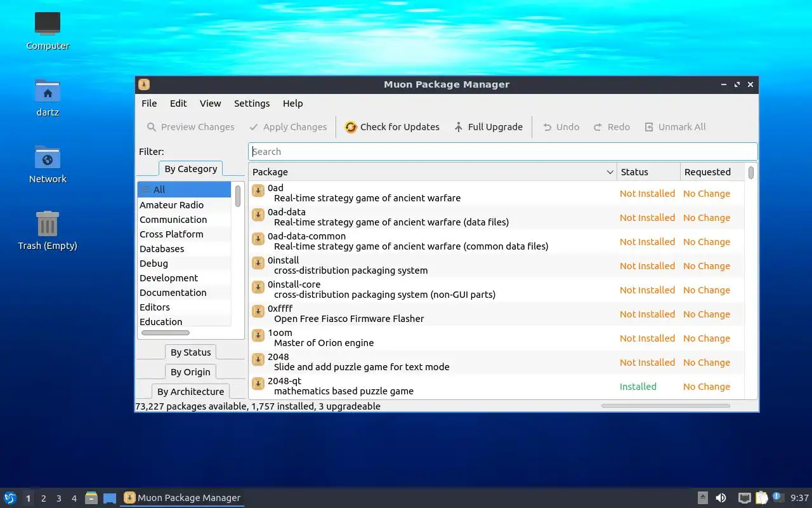Expand the By Architecture filter section
This screenshot has width=812, height=508.
click(190, 392)
